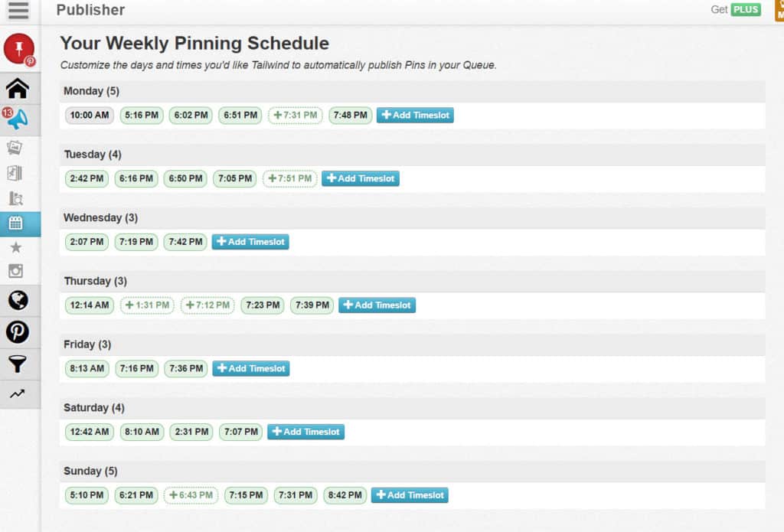
Task: Select the 10:00 AM Monday timeslot pill
Action: pyautogui.click(x=89, y=115)
